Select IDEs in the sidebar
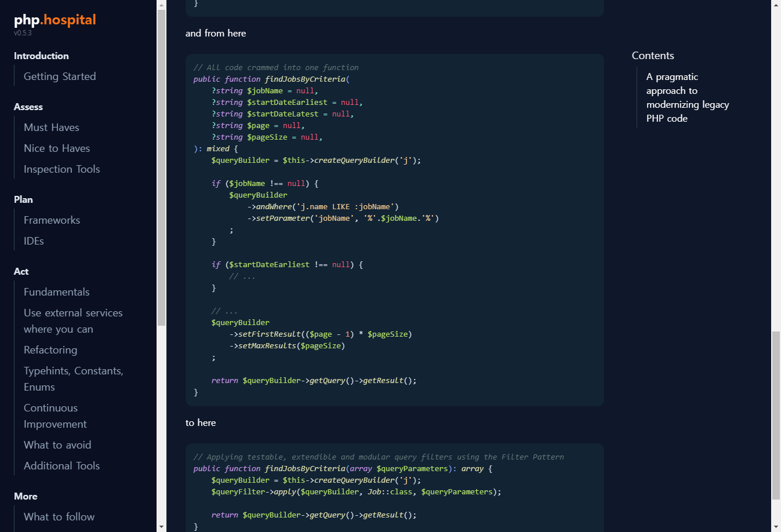The image size is (781, 532). pos(34,241)
